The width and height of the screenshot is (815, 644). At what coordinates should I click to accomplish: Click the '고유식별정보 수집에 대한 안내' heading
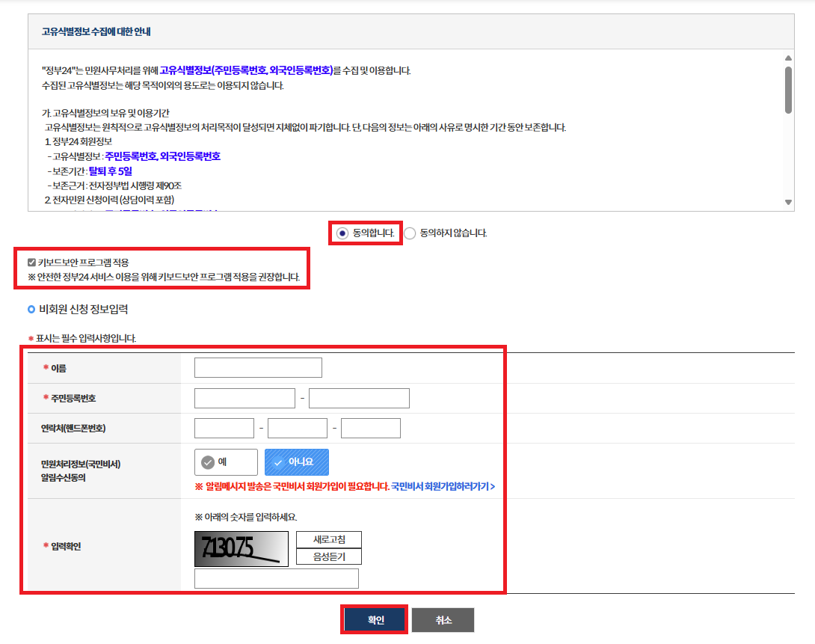tap(96, 31)
